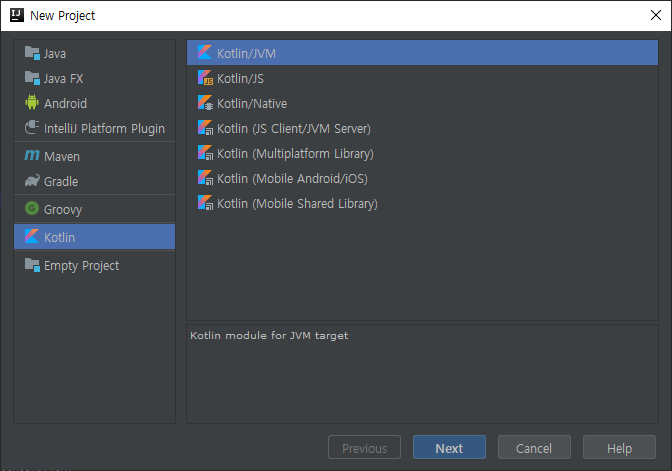The image size is (672, 471).
Task: Click the Java folder icon
Action: click(x=32, y=53)
